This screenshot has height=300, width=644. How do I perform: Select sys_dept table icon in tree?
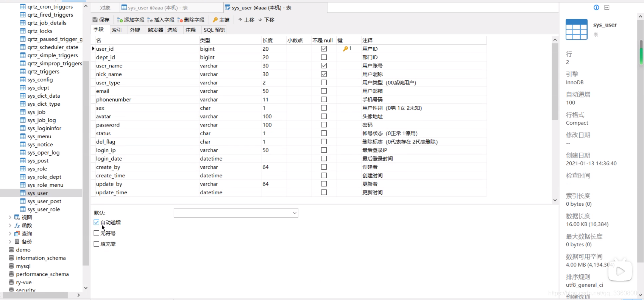(x=23, y=88)
